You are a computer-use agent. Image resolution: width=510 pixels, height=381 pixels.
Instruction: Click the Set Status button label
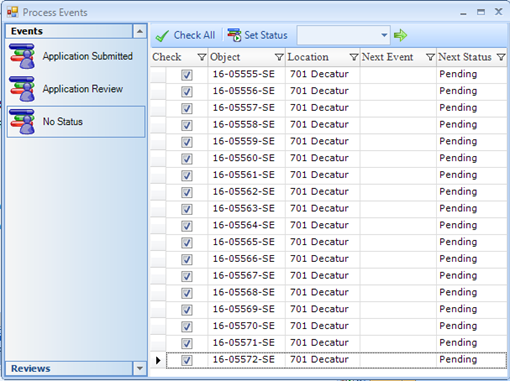tap(266, 35)
